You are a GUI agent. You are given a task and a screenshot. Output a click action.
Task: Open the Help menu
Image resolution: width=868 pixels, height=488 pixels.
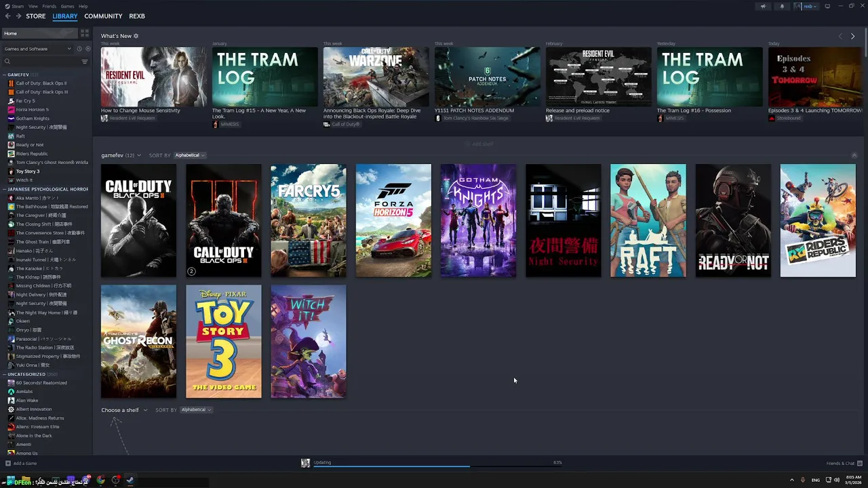(83, 6)
